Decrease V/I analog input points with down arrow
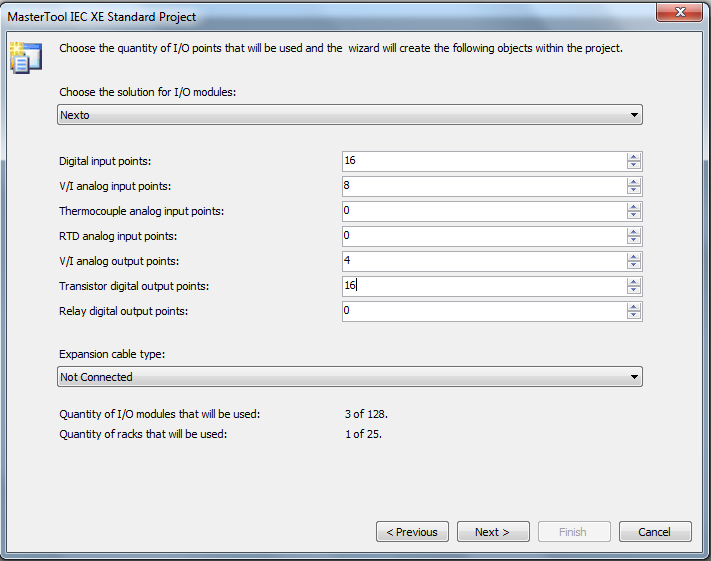The width and height of the screenshot is (711, 561). tap(633, 191)
